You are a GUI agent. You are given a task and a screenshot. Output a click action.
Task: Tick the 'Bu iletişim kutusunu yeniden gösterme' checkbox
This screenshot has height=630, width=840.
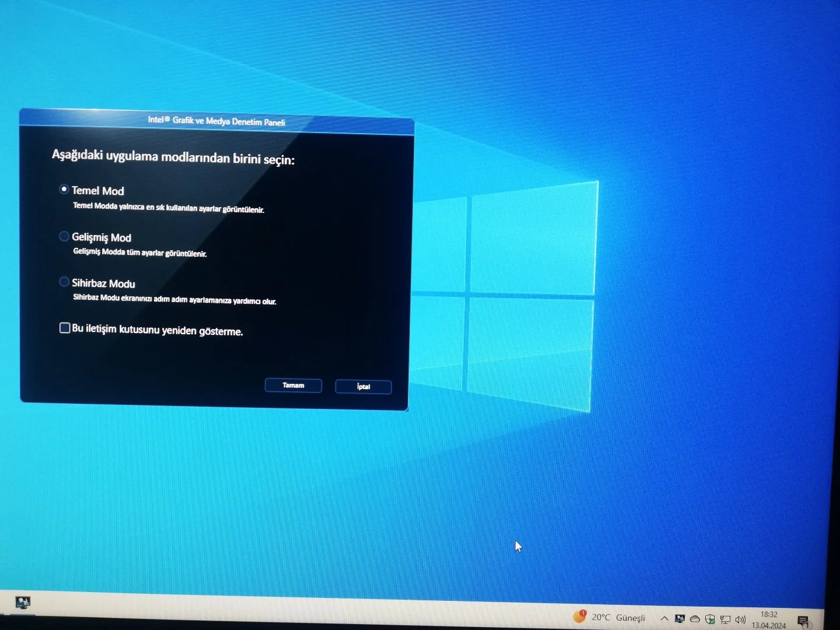pos(65,328)
